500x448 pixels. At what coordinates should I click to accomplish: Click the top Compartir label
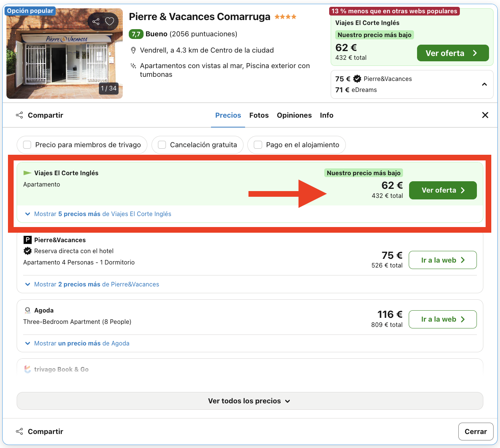(45, 115)
